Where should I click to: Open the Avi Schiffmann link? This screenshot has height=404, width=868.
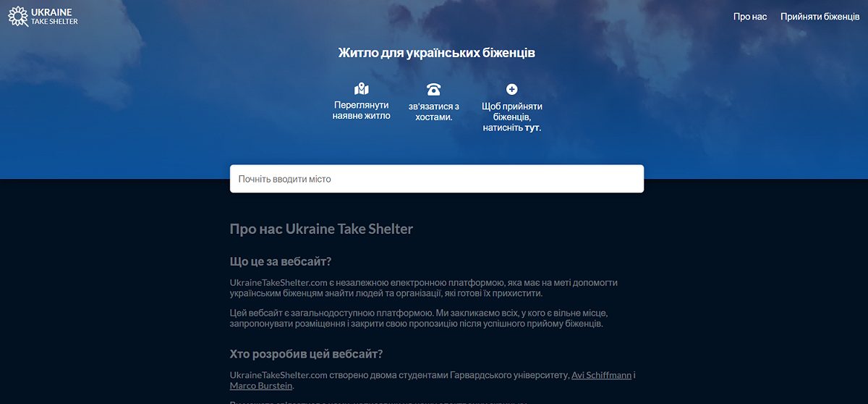[602, 375]
